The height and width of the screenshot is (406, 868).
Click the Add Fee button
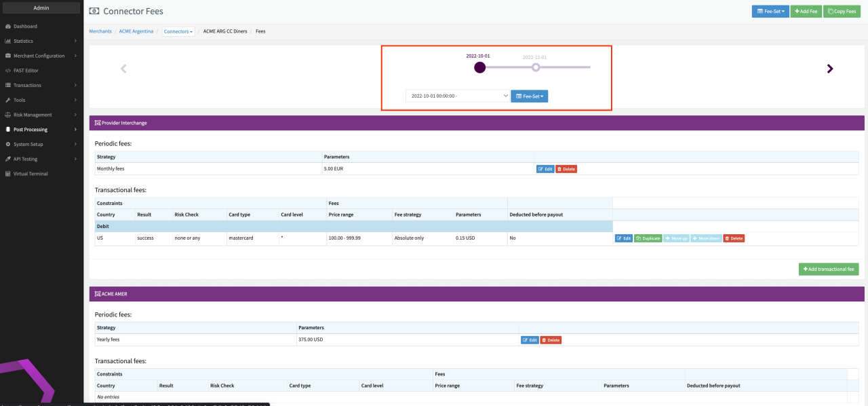click(x=806, y=12)
